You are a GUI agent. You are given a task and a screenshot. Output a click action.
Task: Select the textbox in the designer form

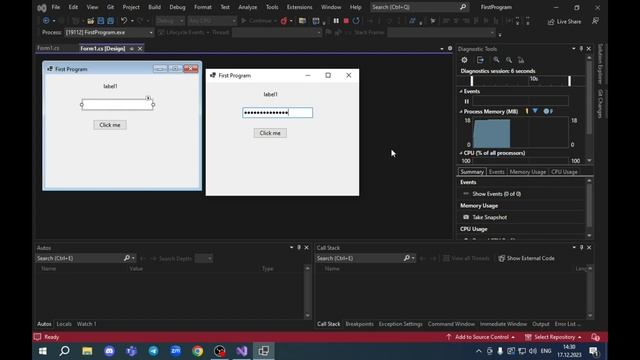[x=118, y=104]
